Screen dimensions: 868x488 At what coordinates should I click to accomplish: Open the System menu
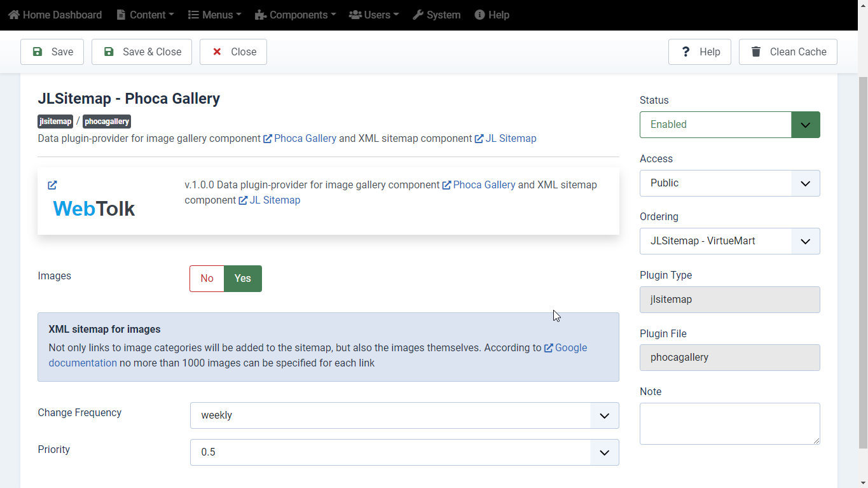pyautogui.click(x=436, y=15)
